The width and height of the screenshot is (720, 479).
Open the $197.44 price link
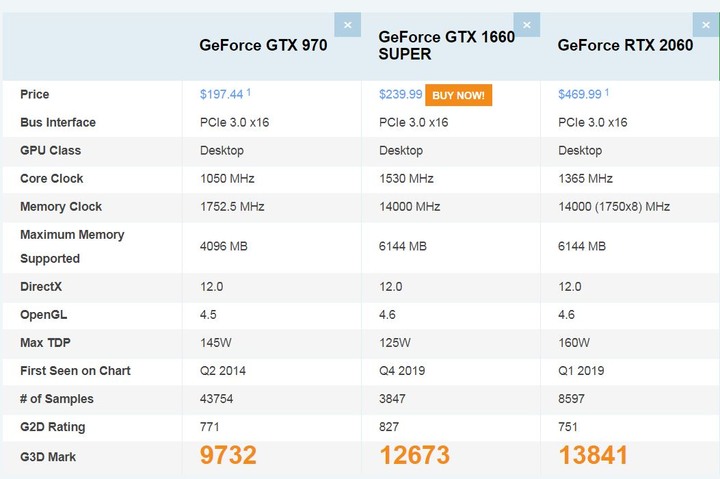pos(221,94)
